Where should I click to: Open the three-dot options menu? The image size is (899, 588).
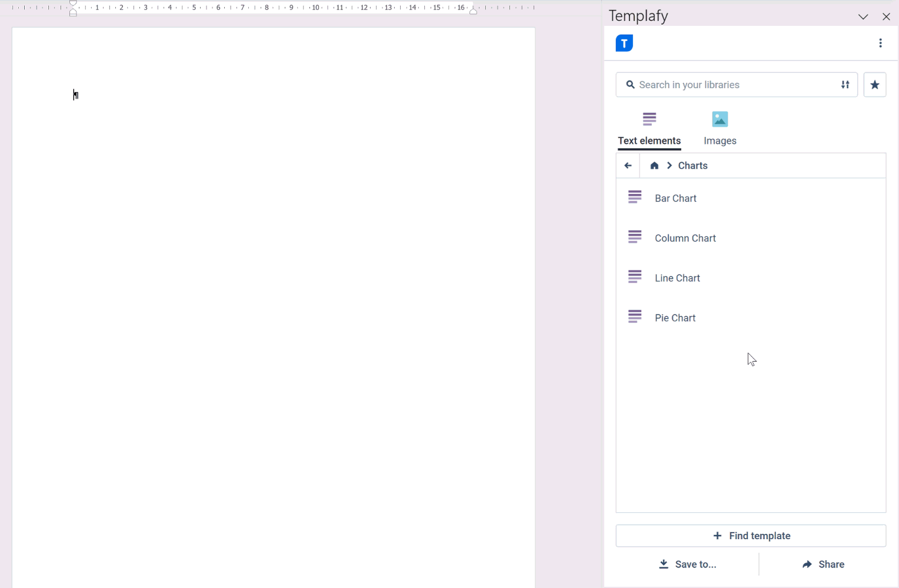[880, 43]
